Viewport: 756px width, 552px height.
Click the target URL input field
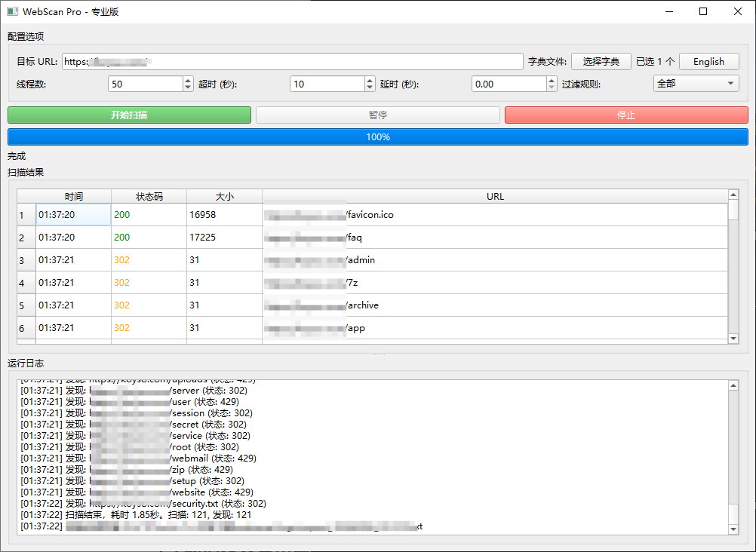click(x=292, y=61)
